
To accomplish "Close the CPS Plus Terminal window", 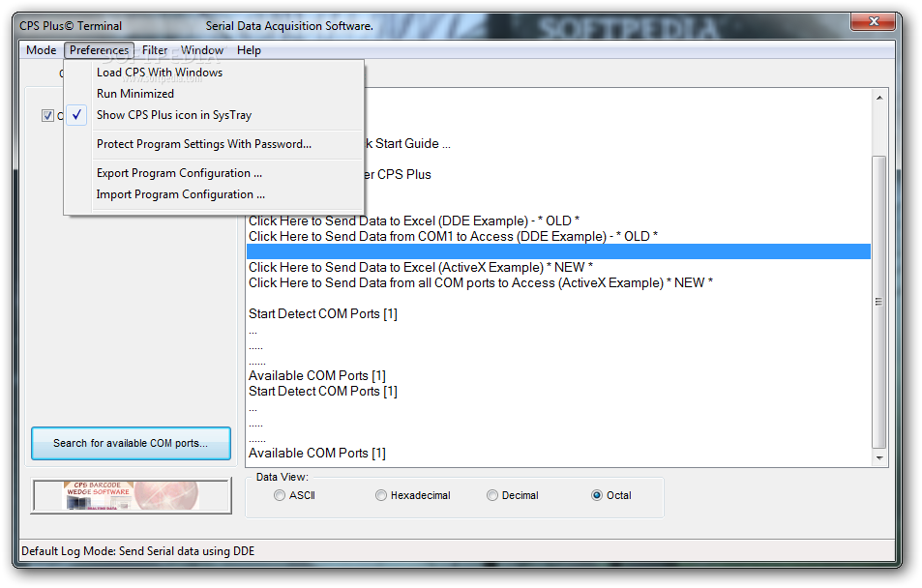I will click(874, 22).
